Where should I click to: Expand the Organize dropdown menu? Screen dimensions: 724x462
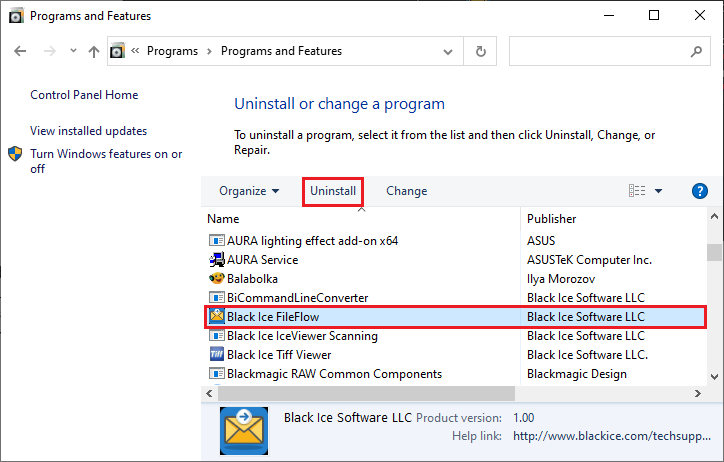[x=249, y=191]
